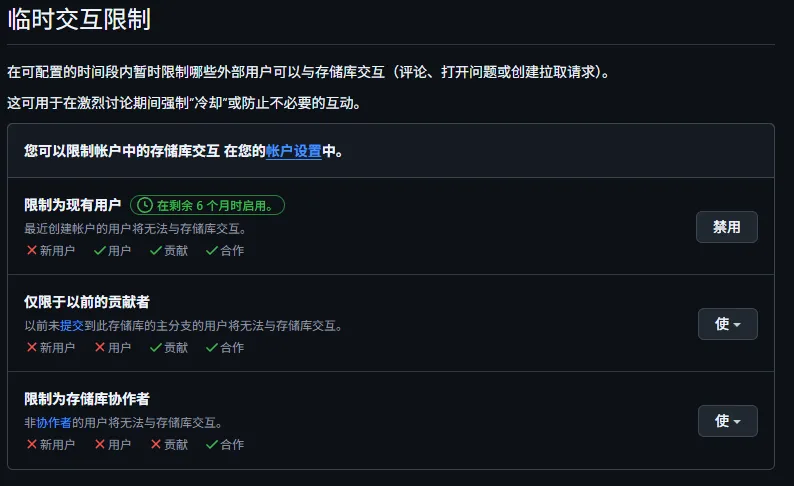
Task: Click green check beside 合作 under 限制为存储库协作者
Action: pos(211,444)
